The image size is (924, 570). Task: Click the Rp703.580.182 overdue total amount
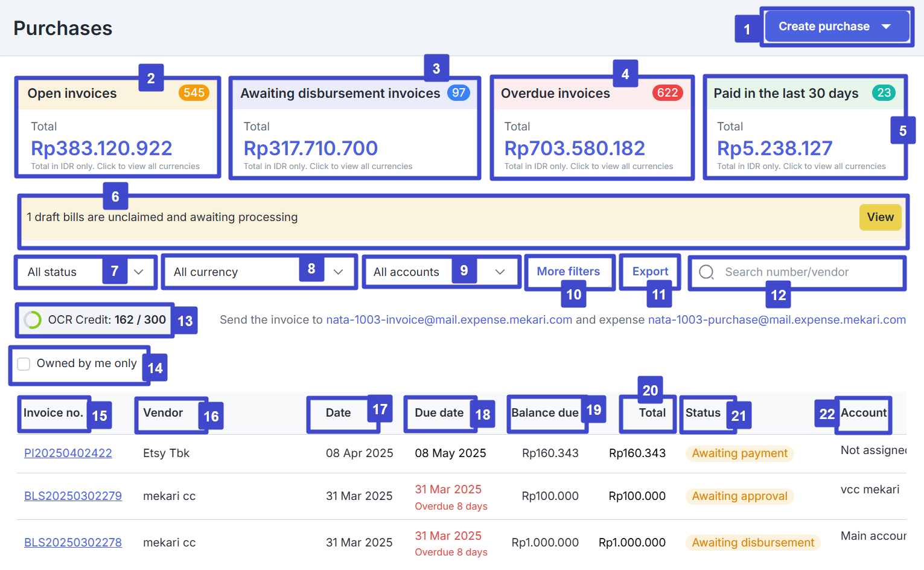click(575, 148)
